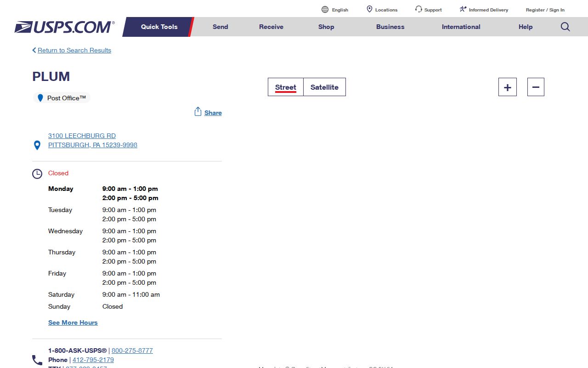Viewport: 588px width, 368px height.
Task: Click the phone handset icon
Action: click(37, 360)
